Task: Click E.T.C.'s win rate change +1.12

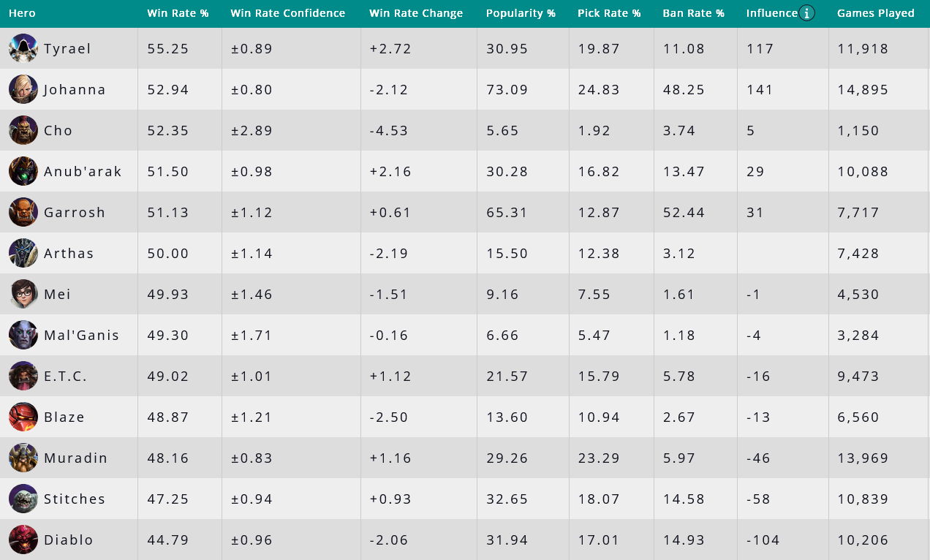Action: point(390,377)
